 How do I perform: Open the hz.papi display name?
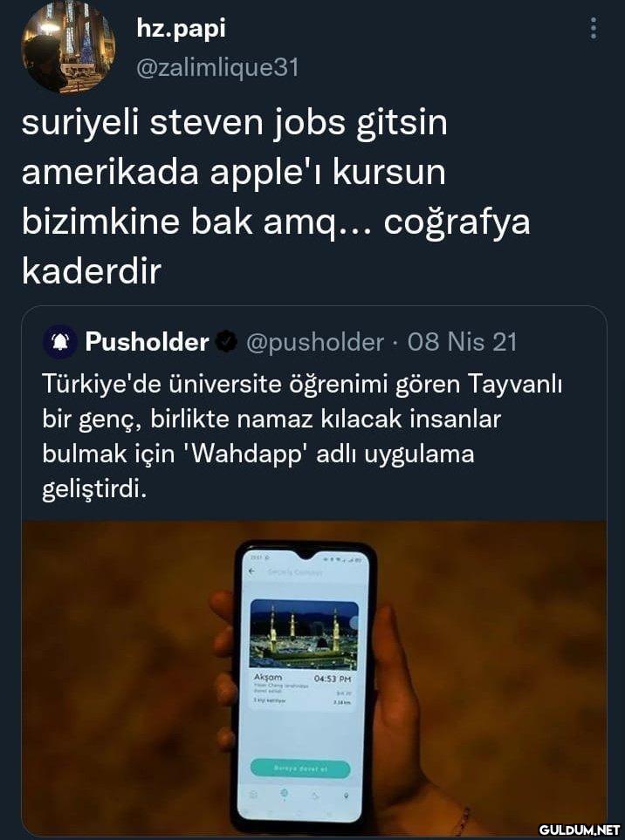182,28
